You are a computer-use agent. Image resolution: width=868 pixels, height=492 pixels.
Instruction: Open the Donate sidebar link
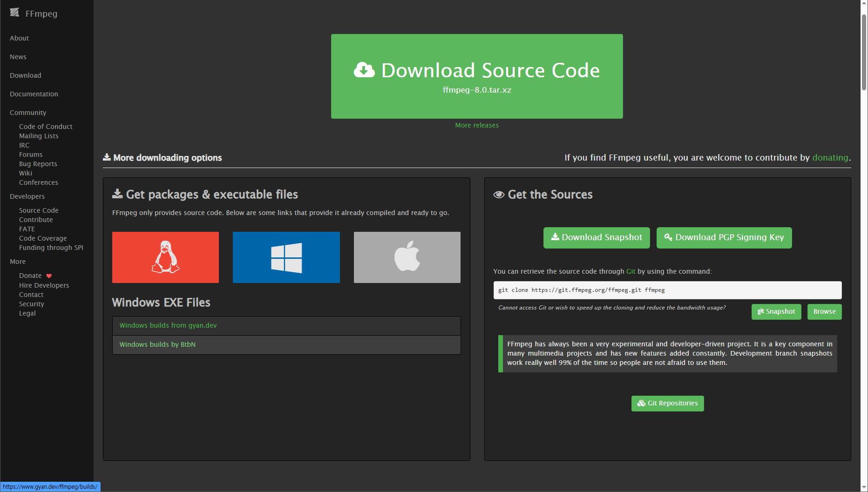tap(30, 276)
